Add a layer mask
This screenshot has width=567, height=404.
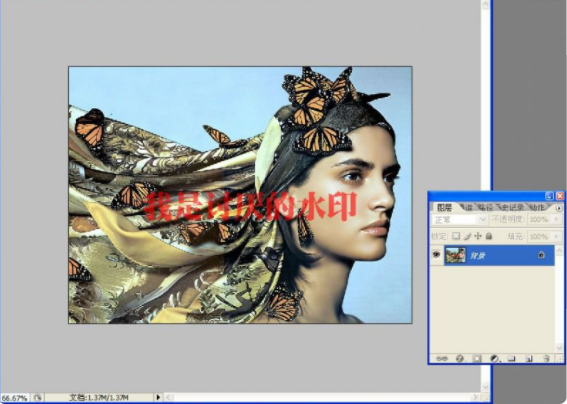coord(477,358)
